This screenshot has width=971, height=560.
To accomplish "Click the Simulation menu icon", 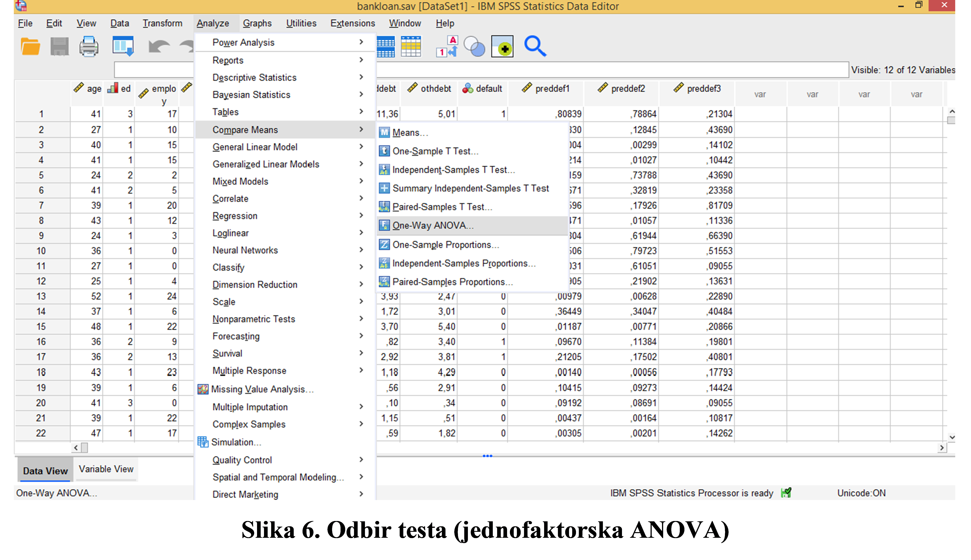I will click(203, 442).
